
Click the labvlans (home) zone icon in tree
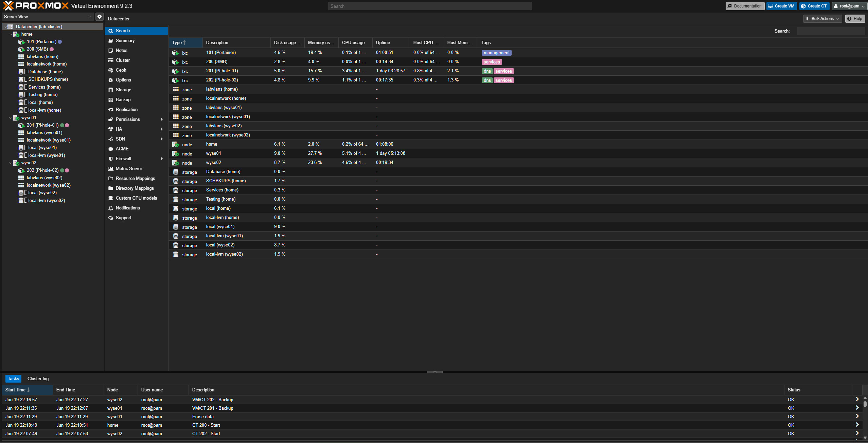click(x=21, y=57)
